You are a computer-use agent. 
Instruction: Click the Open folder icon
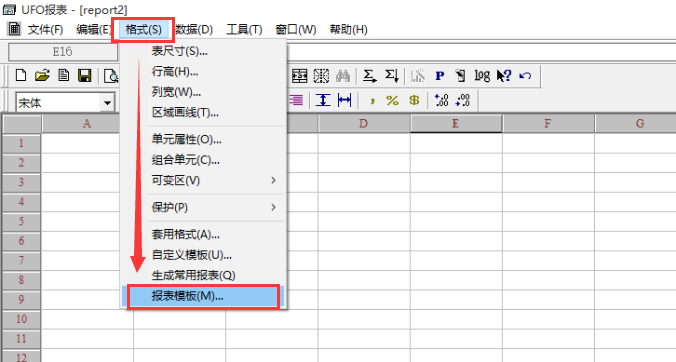pyautogui.click(x=42, y=76)
